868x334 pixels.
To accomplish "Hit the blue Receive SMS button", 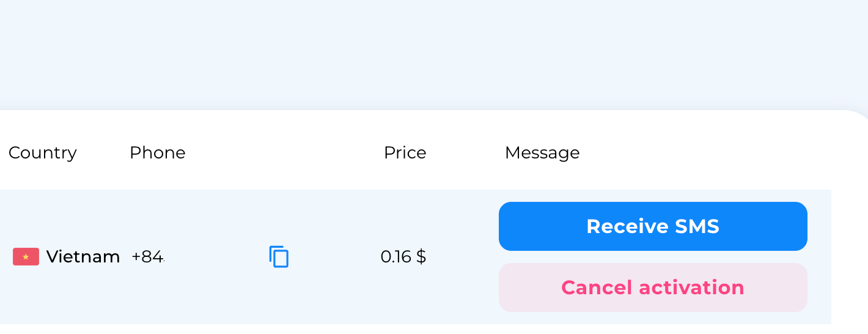I will tap(653, 226).
